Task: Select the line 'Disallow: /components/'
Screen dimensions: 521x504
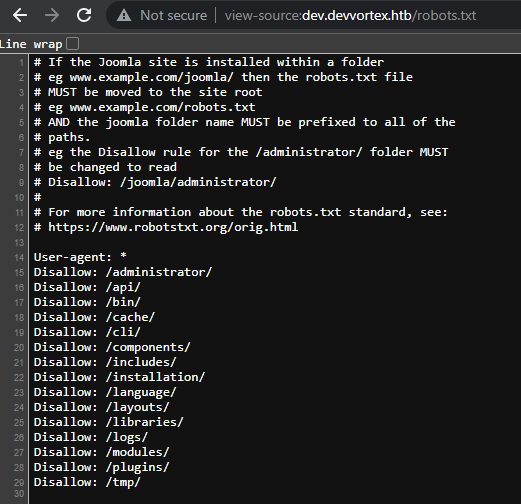Action: tap(112, 347)
